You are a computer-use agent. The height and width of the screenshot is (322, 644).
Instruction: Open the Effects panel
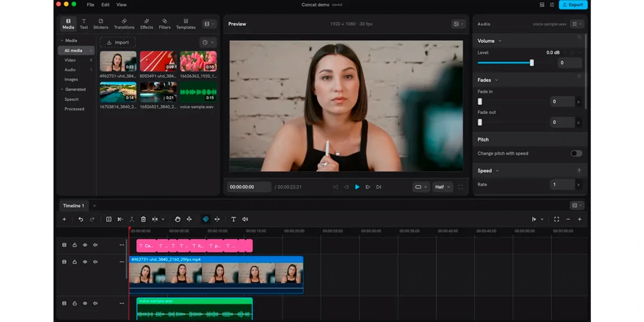(146, 24)
